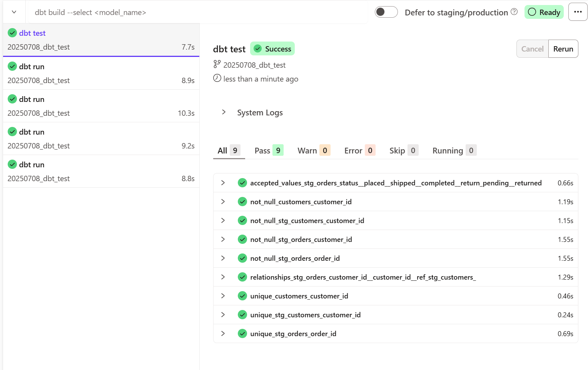Expand the not_null_stg_orders_customer_id row
Viewport: 588px width, 370px height.
coord(223,239)
